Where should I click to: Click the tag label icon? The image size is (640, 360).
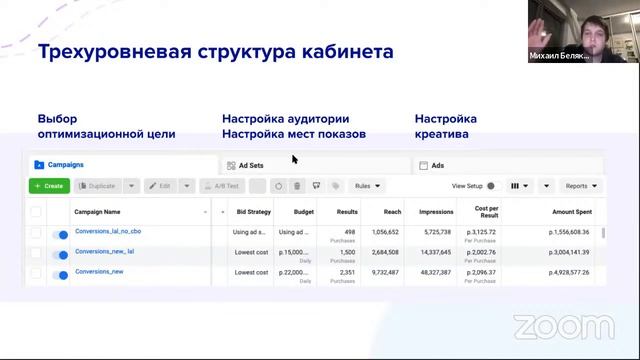[x=336, y=186]
